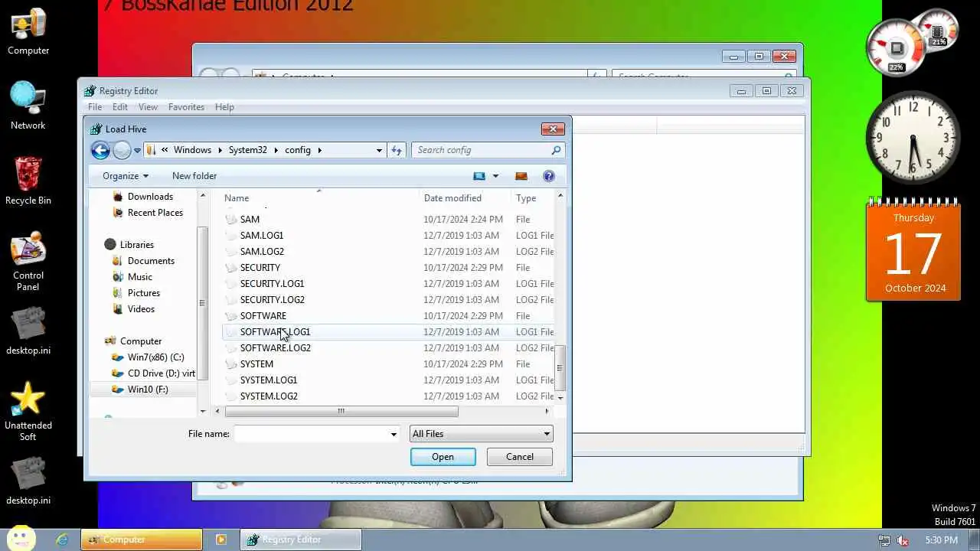Select Pictures in the navigation pane

click(144, 293)
